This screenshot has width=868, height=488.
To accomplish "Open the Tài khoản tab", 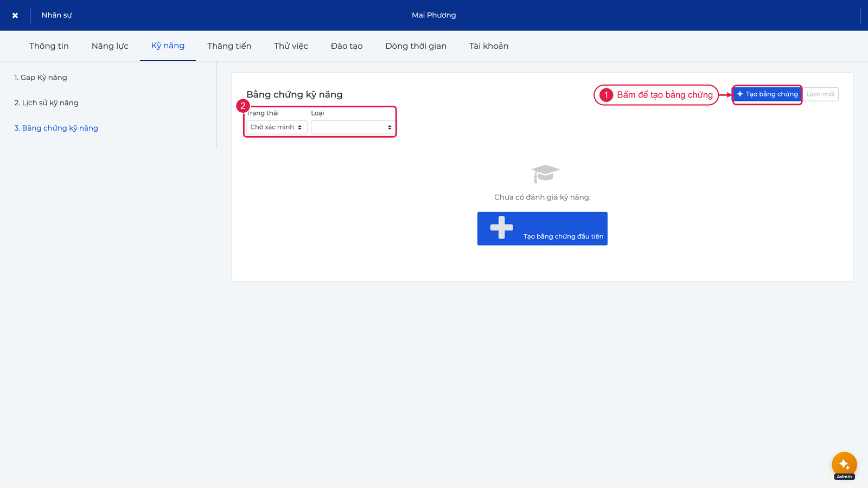I will (x=489, y=46).
